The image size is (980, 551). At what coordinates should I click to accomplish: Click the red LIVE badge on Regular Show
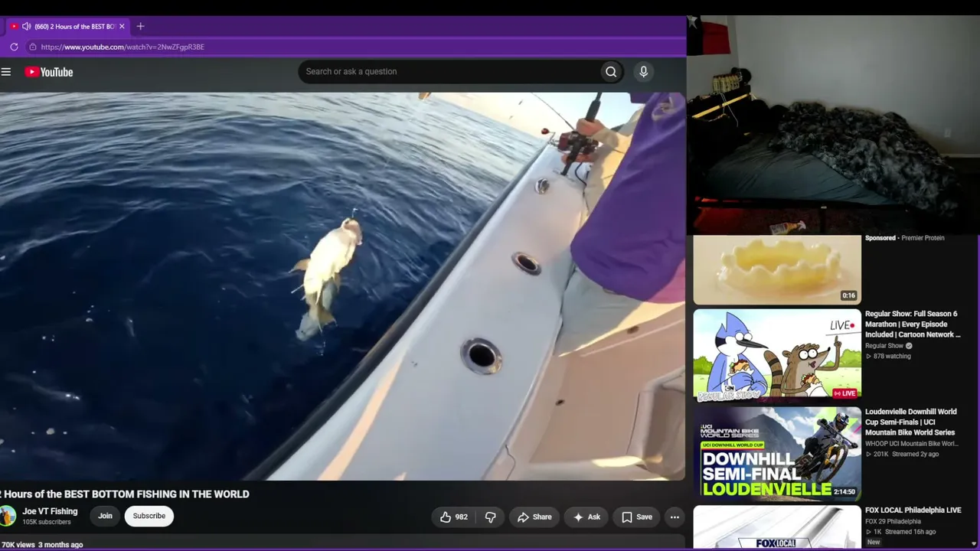tap(844, 394)
